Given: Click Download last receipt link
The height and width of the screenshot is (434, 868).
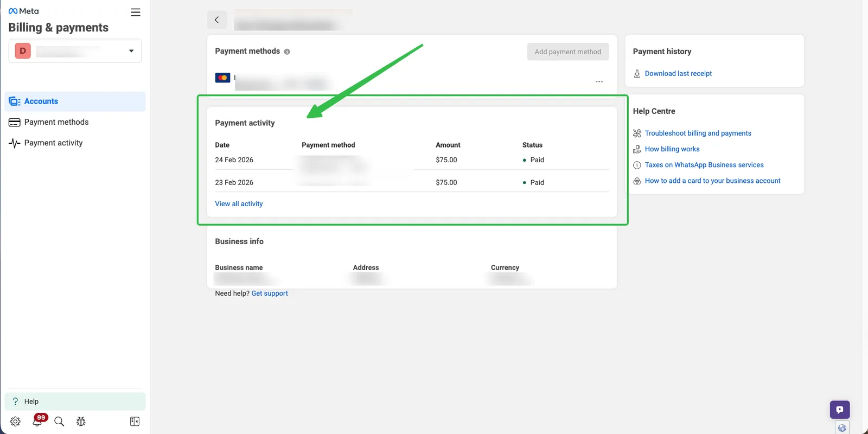Looking at the screenshot, I should tap(678, 74).
